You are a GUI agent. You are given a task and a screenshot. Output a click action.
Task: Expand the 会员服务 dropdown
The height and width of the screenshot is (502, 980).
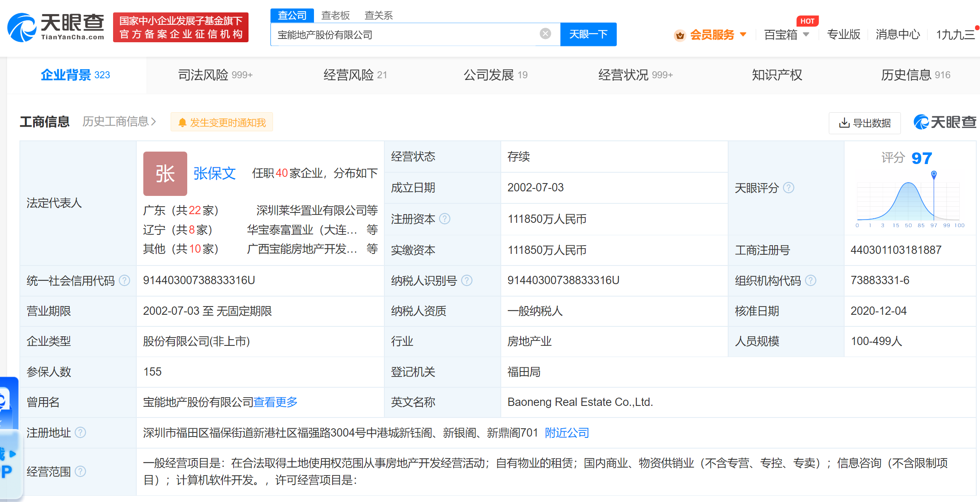pyautogui.click(x=743, y=34)
